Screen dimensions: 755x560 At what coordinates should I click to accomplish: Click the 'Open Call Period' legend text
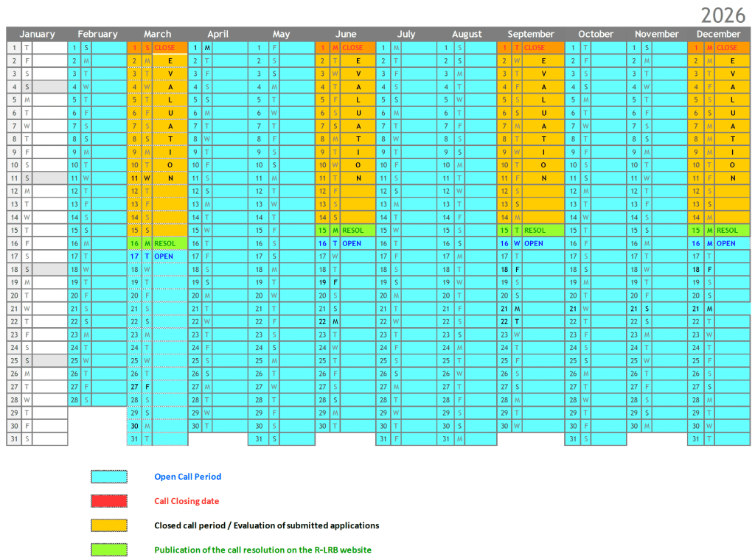point(187,477)
